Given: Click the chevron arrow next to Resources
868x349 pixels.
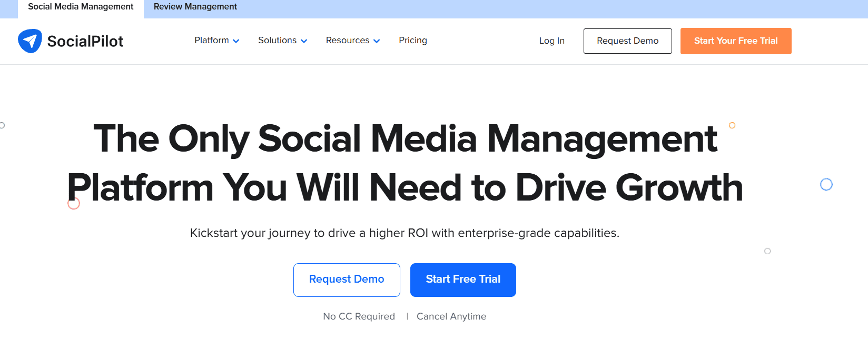Looking at the screenshot, I should pyautogui.click(x=376, y=41).
